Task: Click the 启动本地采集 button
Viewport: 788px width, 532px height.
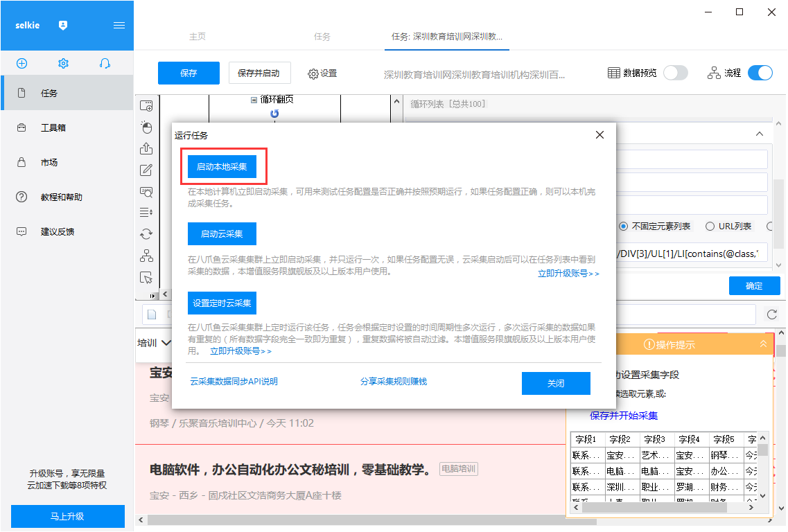Action: pos(222,166)
